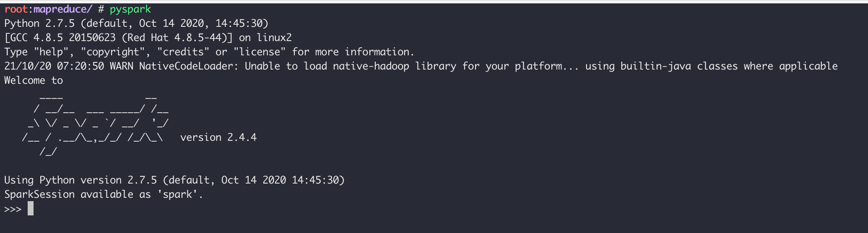Click the "Using Python version" text
Screen dimensions: 868x233
(63, 180)
